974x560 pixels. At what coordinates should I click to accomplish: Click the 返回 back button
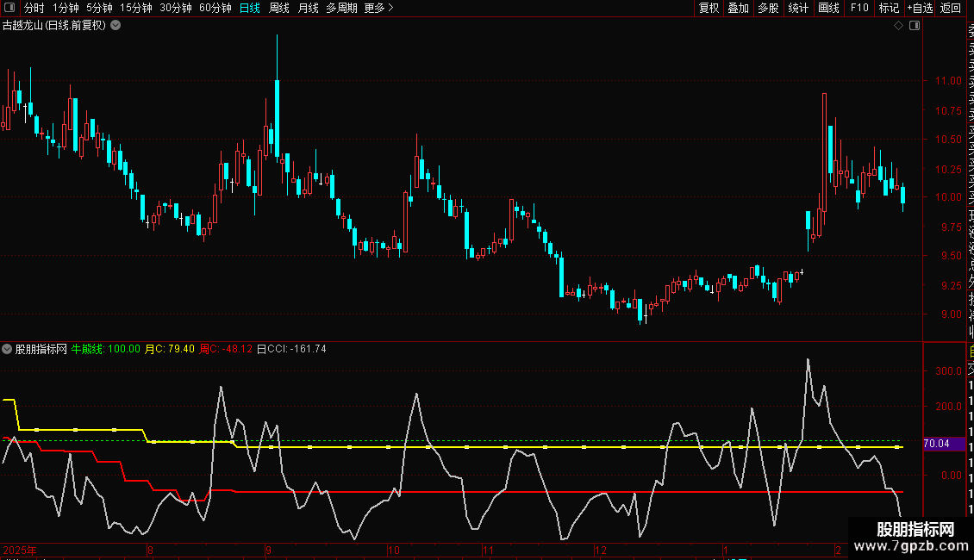951,8
